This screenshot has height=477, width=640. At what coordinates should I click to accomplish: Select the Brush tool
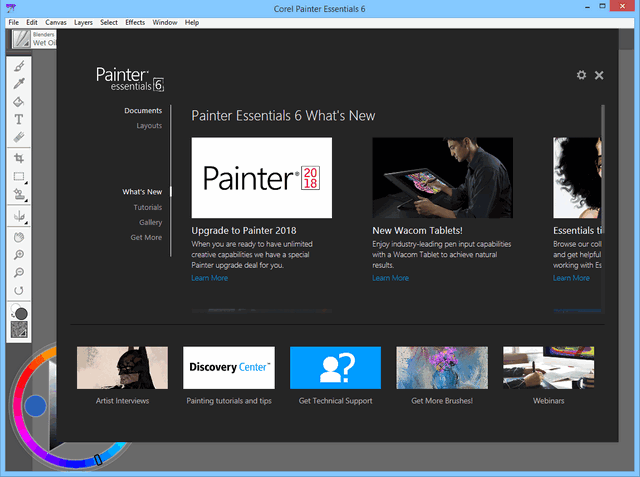[19, 66]
